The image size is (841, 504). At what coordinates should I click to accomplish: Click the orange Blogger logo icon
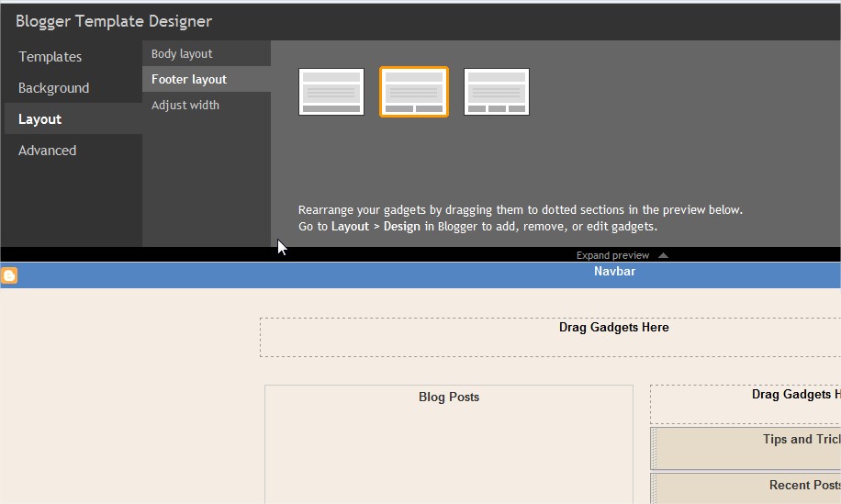(9, 275)
